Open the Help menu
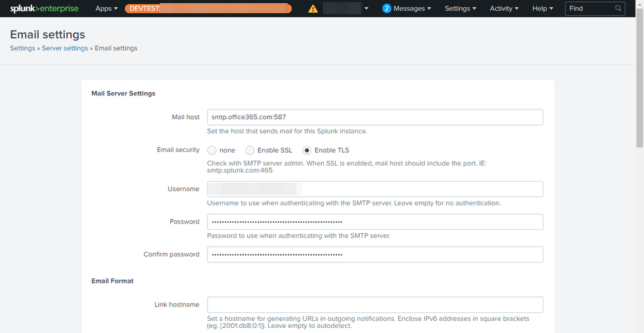The height and width of the screenshot is (333, 644). [542, 8]
